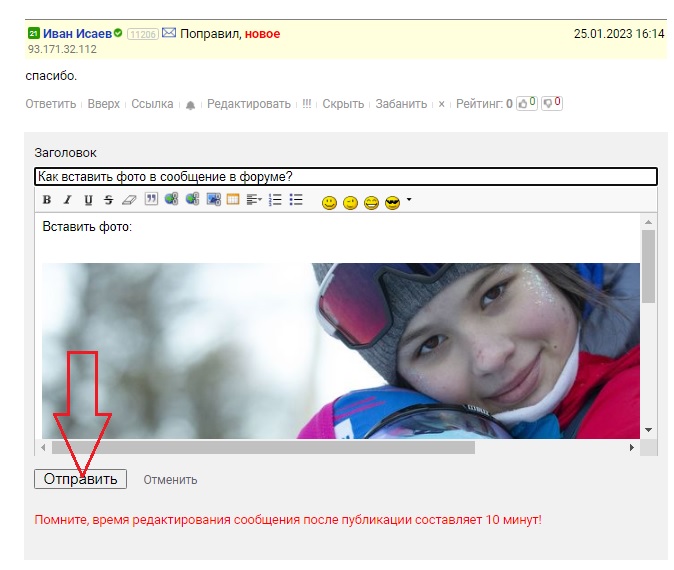The height and width of the screenshot is (570, 674).
Task: Click the editor vertical scrollbar up arrow
Action: coord(649,222)
